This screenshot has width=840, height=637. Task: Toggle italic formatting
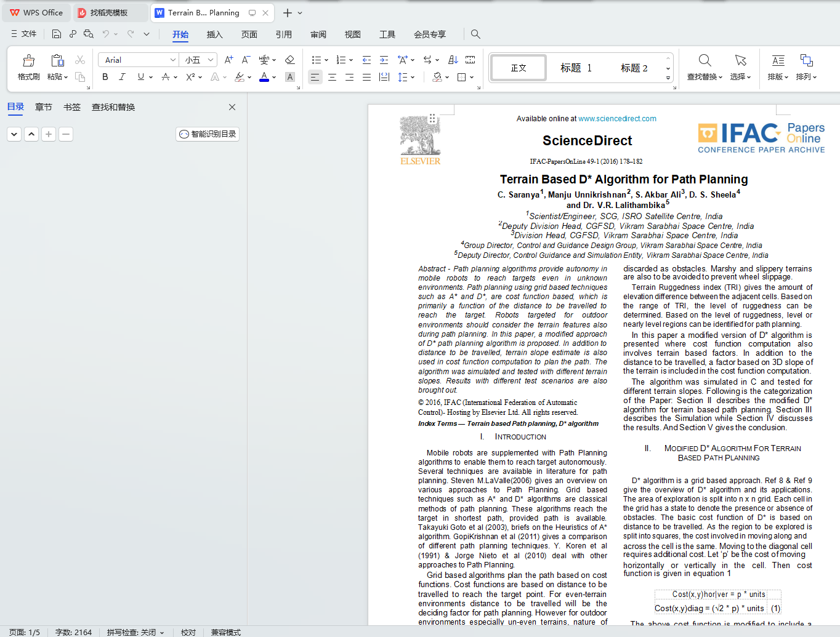(122, 77)
